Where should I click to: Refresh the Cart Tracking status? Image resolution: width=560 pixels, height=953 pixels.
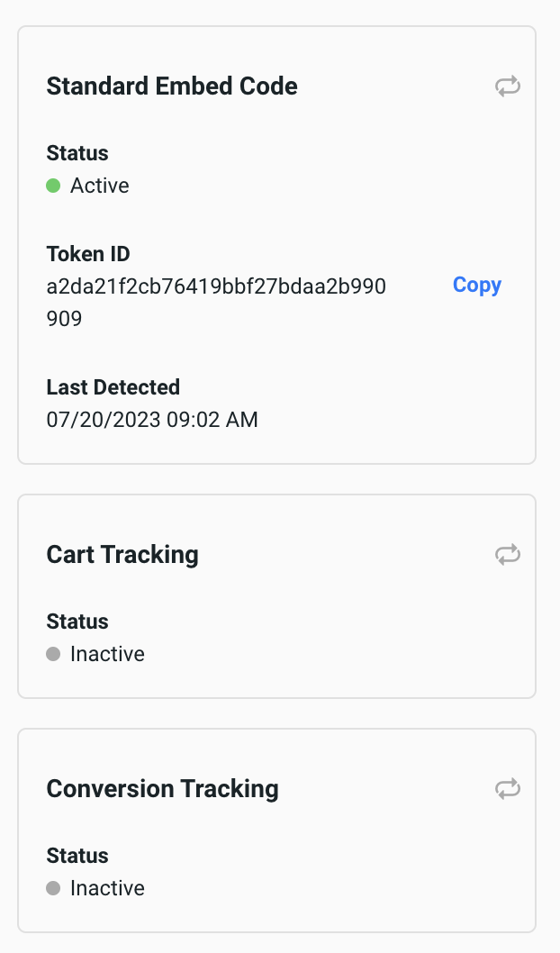click(508, 555)
